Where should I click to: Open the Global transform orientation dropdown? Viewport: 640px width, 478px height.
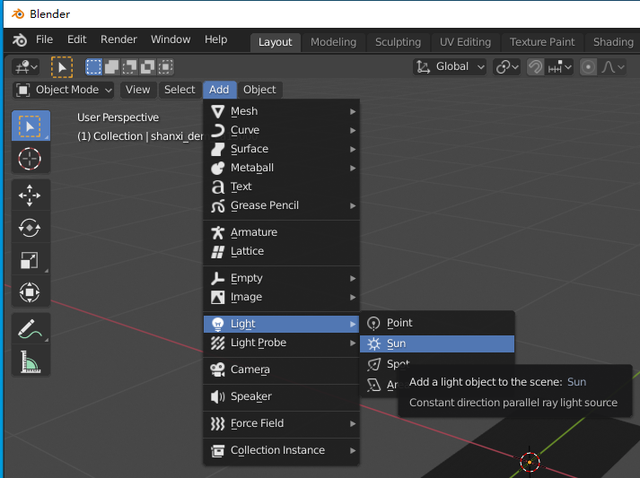click(x=450, y=67)
